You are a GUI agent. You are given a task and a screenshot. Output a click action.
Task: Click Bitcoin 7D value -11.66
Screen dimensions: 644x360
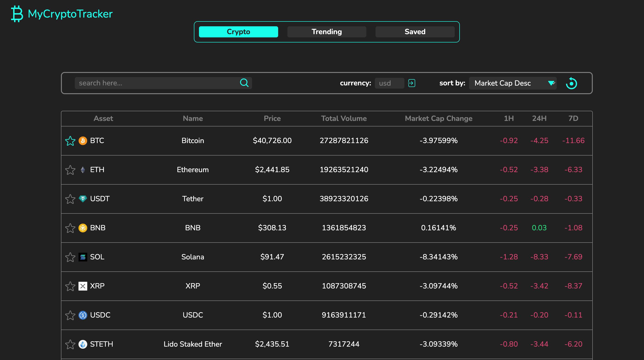(573, 141)
